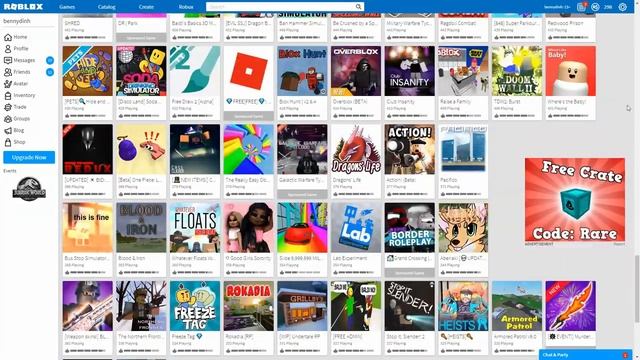Viewport: 640px width, 360px height.
Task: Open Box Hunt game thumbnail
Action: 302,71
